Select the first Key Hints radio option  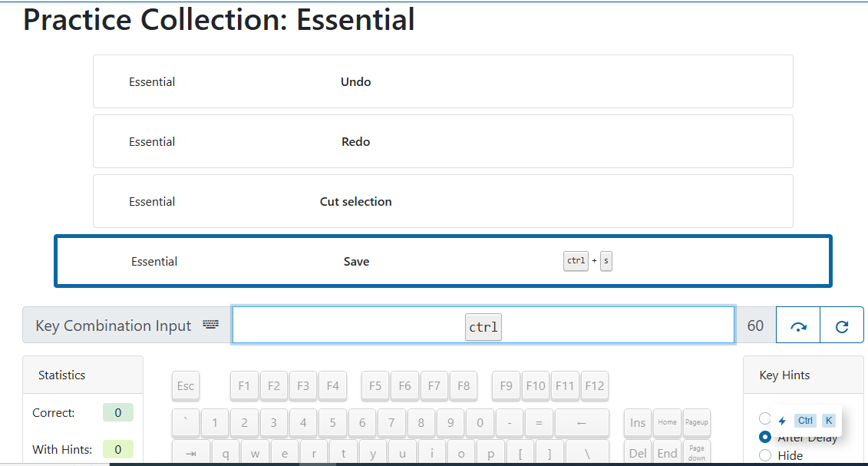(764, 418)
